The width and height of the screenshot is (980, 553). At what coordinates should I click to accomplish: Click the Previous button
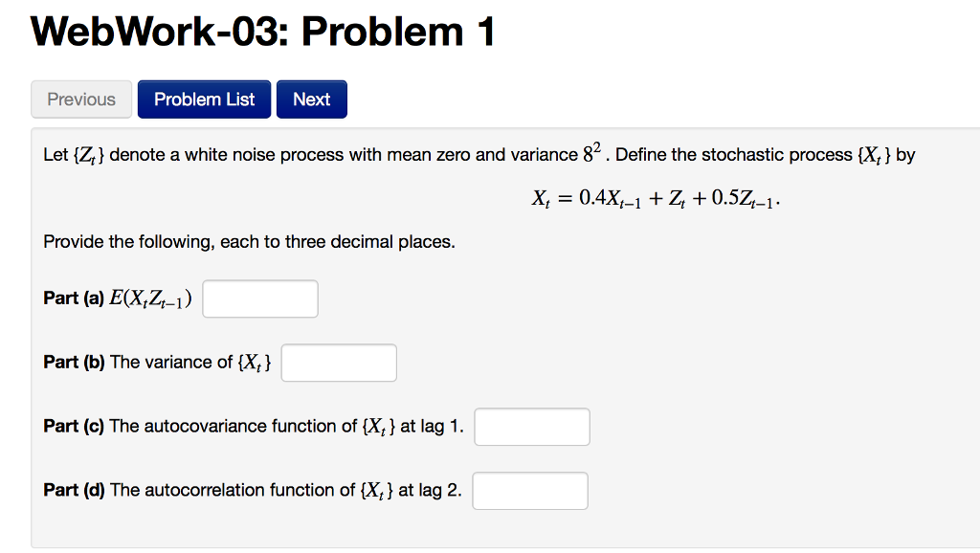click(x=81, y=100)
